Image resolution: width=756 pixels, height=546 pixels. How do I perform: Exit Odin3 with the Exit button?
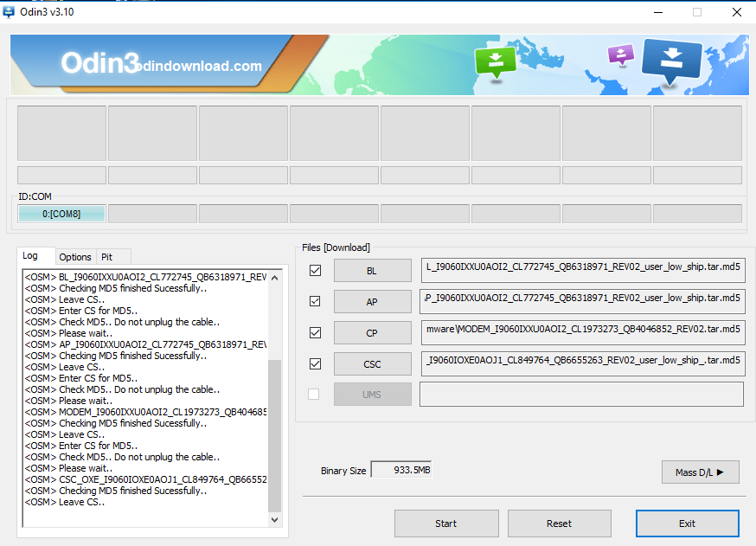tap(688, 524)
